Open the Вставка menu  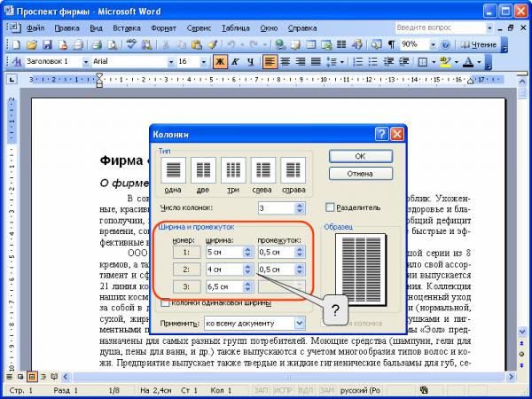(x=127, y=28)
